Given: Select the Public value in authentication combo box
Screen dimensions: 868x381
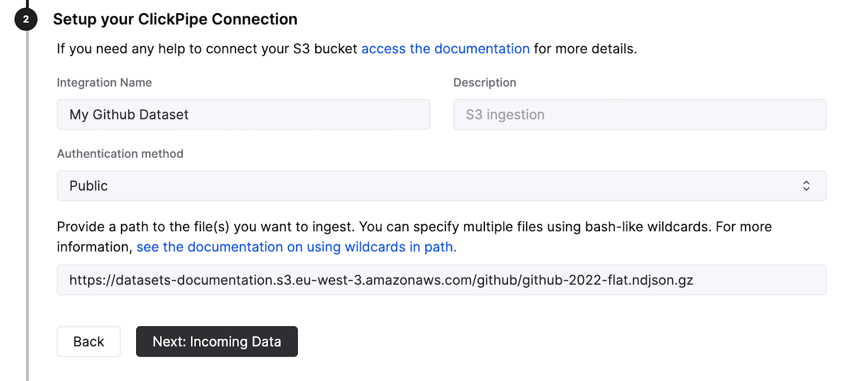Looking at the screenshot, I should pos(88,186).
